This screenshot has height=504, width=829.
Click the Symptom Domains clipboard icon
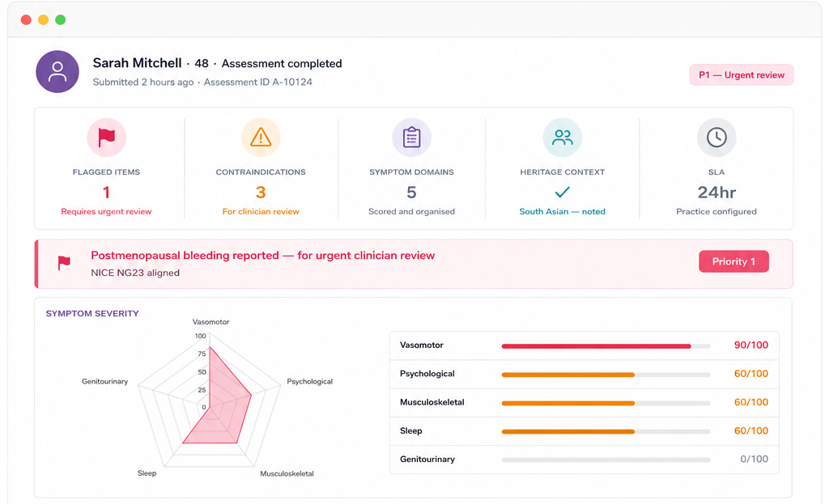coord(411,138)
